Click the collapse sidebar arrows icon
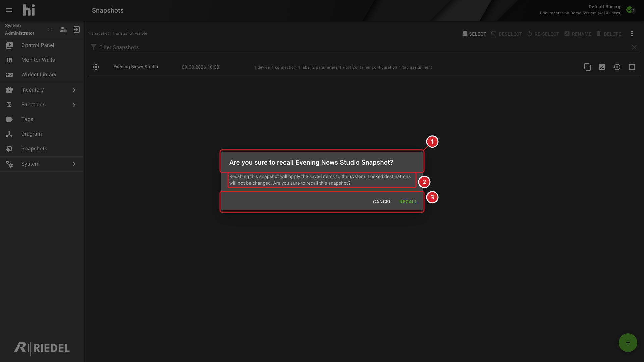This screenshot has width=644, height=362. pos(50,29)
